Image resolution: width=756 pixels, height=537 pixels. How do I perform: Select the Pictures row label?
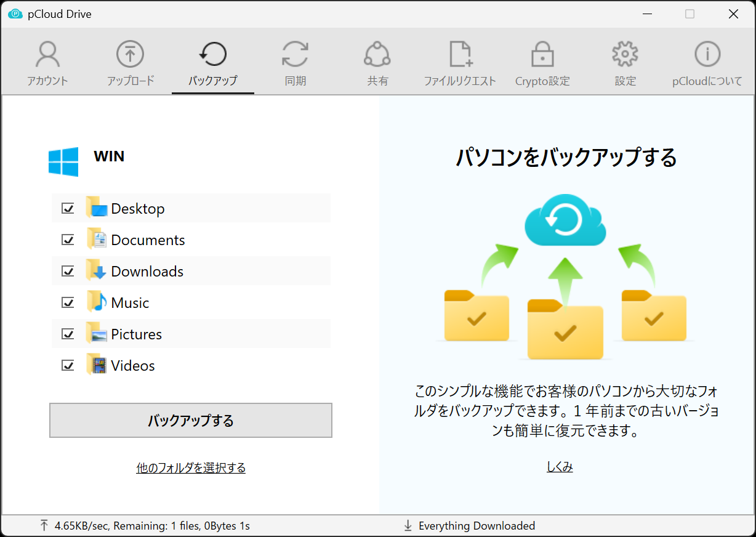coord(137,334)
